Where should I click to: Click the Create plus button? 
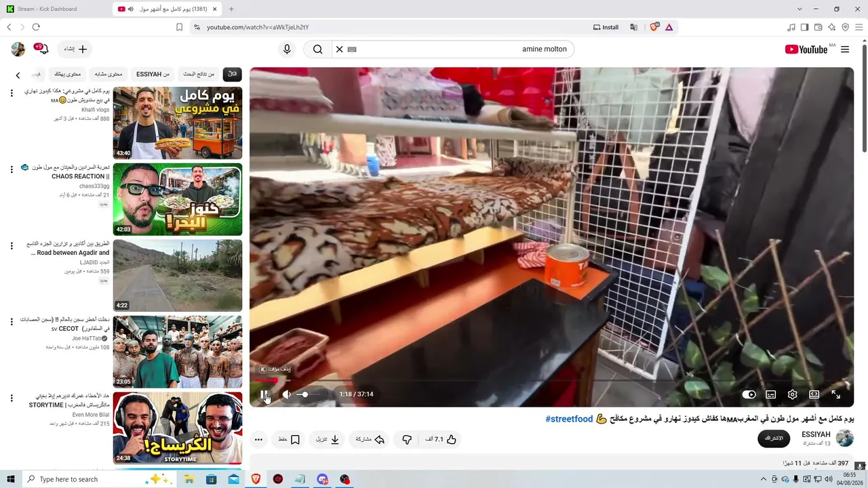76,49
